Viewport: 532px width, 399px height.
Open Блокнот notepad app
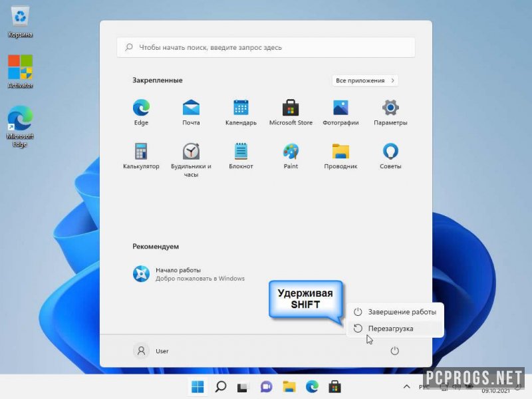click(x=241, y=156)
